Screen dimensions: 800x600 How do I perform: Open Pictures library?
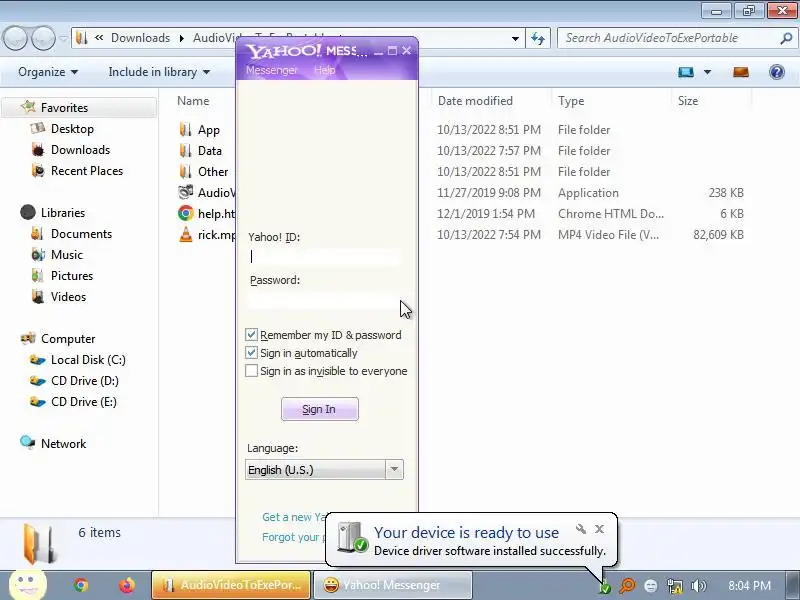point(72,275)
